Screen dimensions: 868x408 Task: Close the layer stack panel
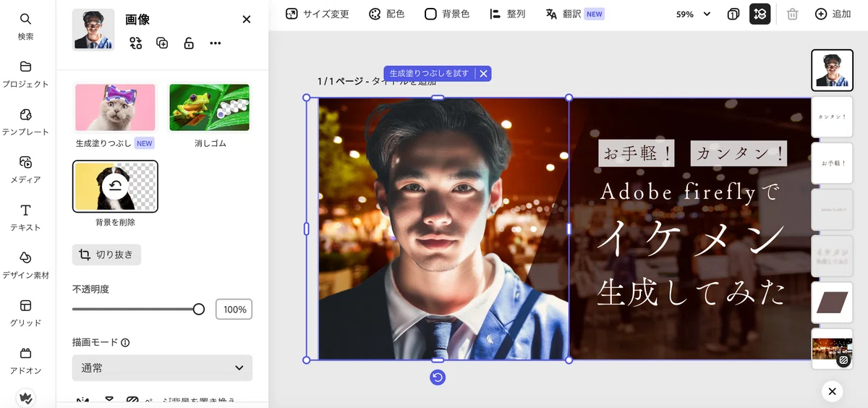[832, 391]
